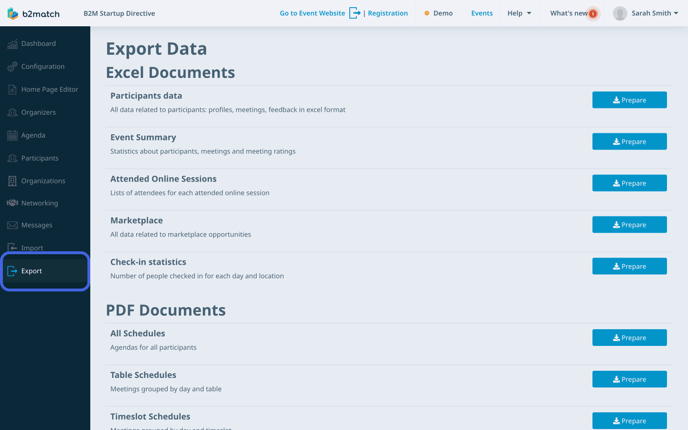This screenshot has height=430, width=688.
Task: Expand the Help dropdown menu
Action: (519, 13)
